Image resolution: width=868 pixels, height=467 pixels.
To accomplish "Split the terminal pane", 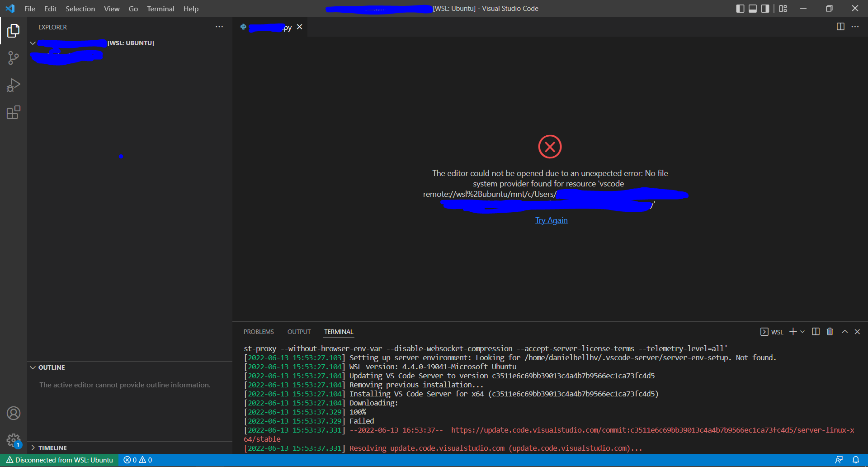I will coord(816,332).
